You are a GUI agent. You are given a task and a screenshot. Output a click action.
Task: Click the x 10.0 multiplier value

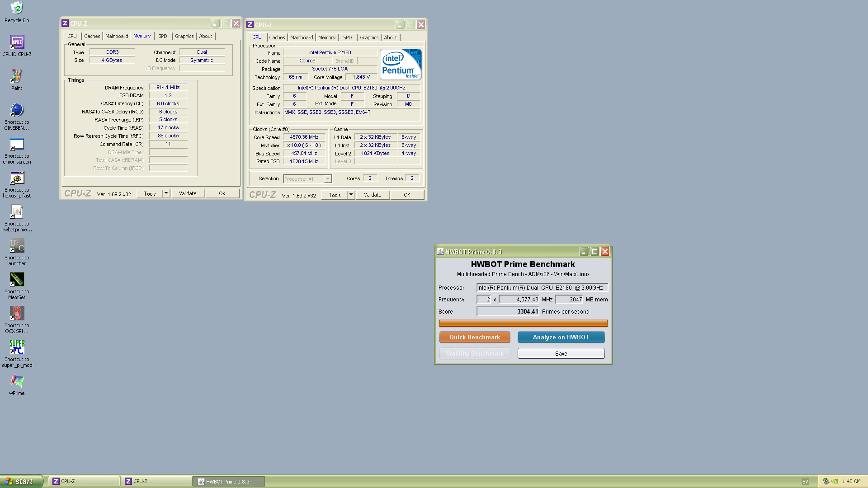pyautogui.click(x=304, y=145)
